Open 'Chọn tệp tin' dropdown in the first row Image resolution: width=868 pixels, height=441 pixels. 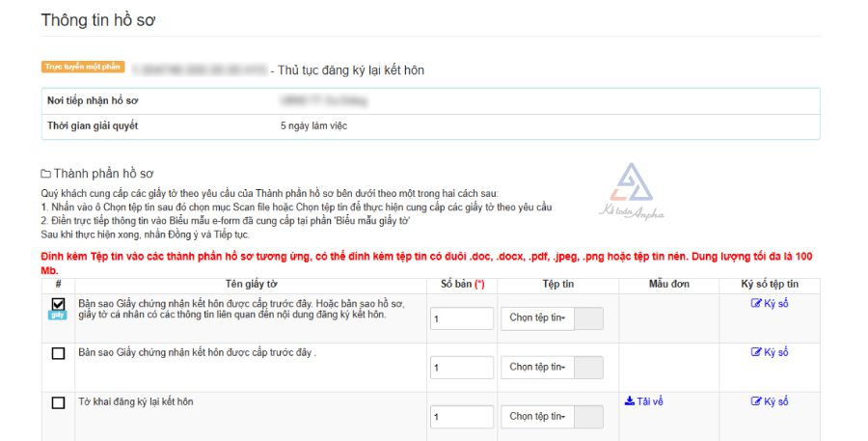pyautogui.click(x=536, y=318)
